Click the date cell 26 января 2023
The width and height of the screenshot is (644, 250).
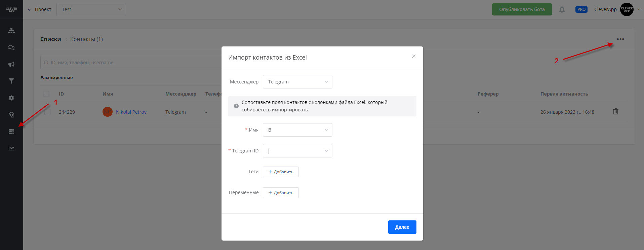[567, 112]
